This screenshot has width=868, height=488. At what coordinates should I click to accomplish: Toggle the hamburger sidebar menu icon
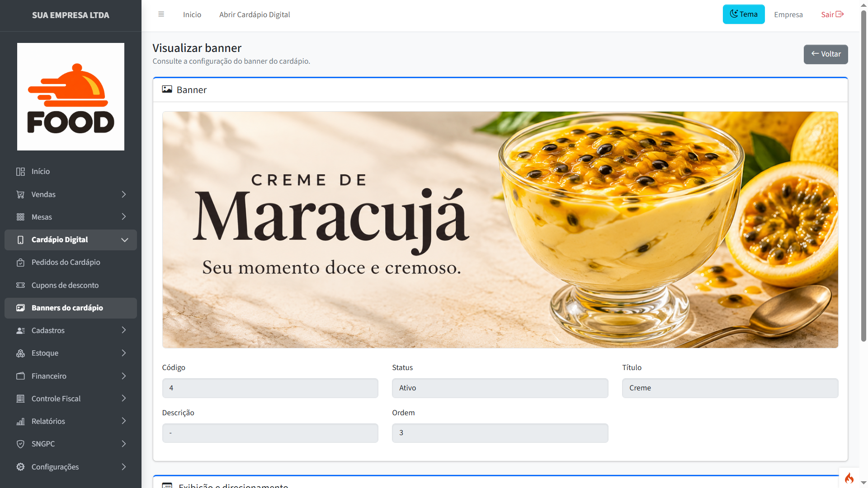[x=161, y=14]
